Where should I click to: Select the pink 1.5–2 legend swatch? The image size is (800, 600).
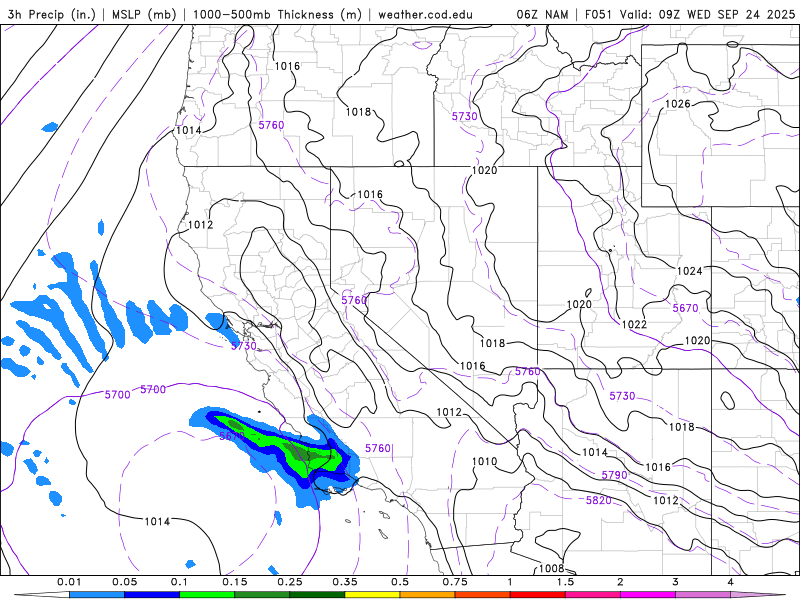coord(593,595)
